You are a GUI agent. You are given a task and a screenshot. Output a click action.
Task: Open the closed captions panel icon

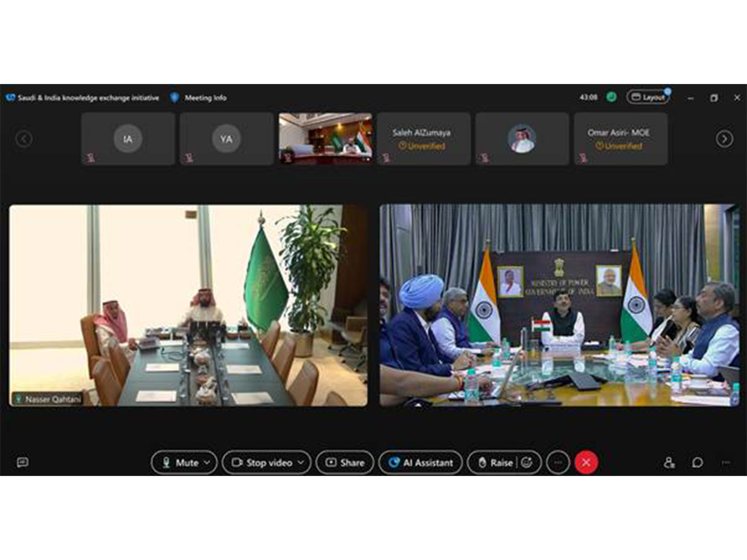click(22, 462)
